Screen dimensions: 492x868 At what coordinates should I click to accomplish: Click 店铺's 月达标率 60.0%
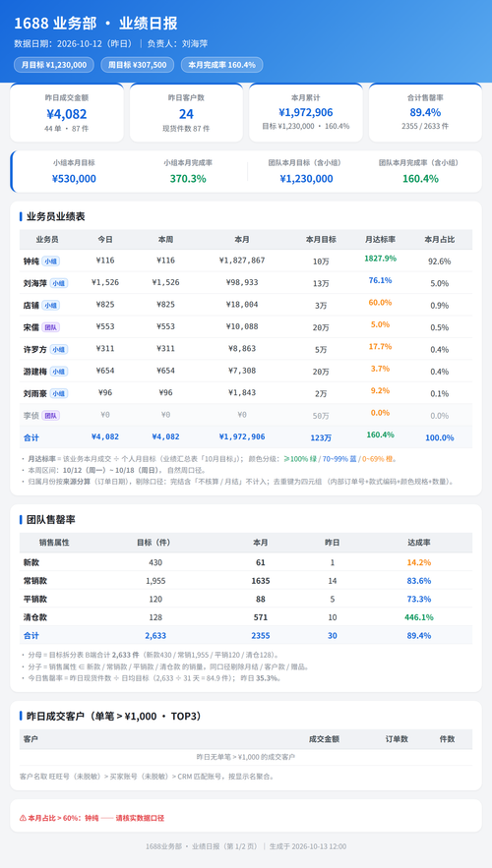click(x=380, y=303)
